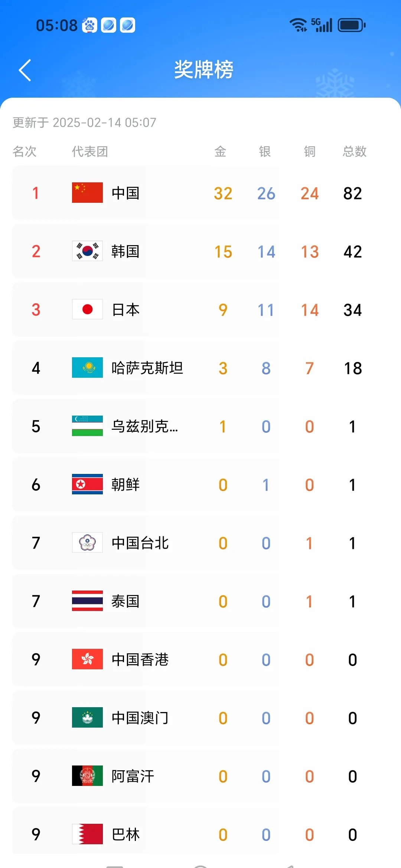Tap the back arrow icon

point(25,70)
